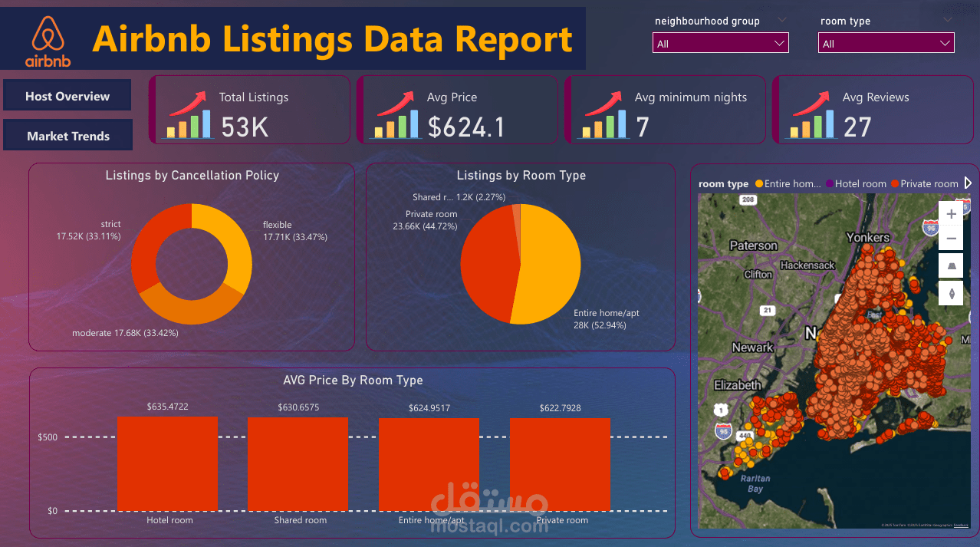The image size is (980, 547).
Task: Select the Private room price bar
Action: [x=560, y=464]
